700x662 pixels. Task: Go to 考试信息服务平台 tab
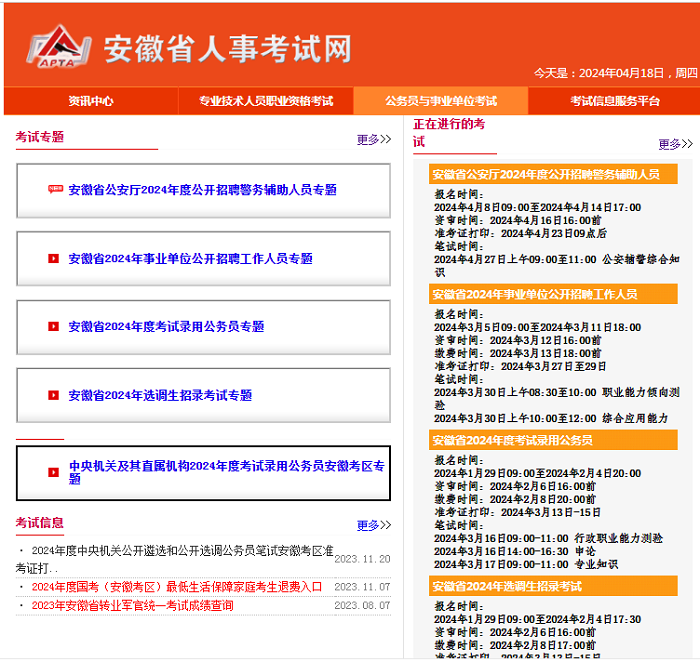(615, 101)
